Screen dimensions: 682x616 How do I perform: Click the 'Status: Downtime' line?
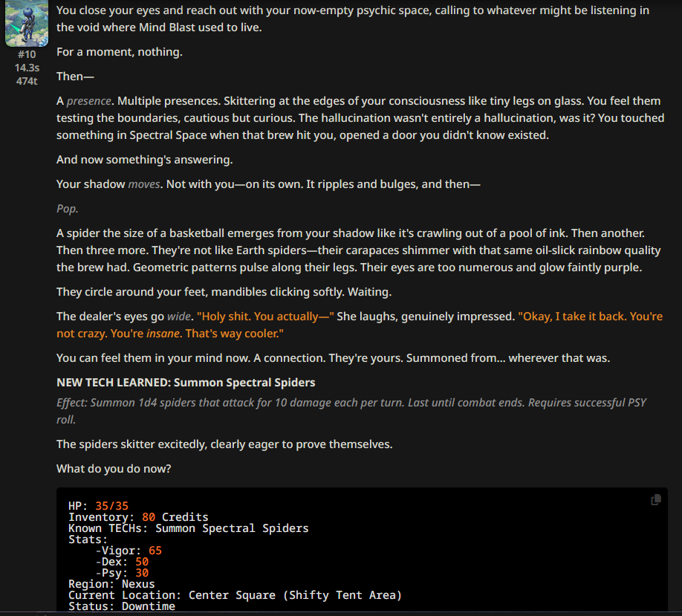[x=122, y=606]
